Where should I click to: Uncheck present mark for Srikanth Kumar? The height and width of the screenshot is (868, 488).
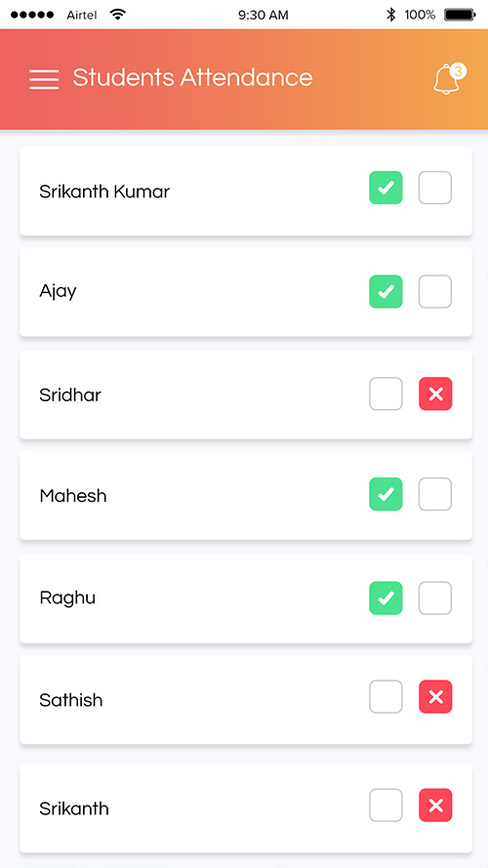point(386,187)
